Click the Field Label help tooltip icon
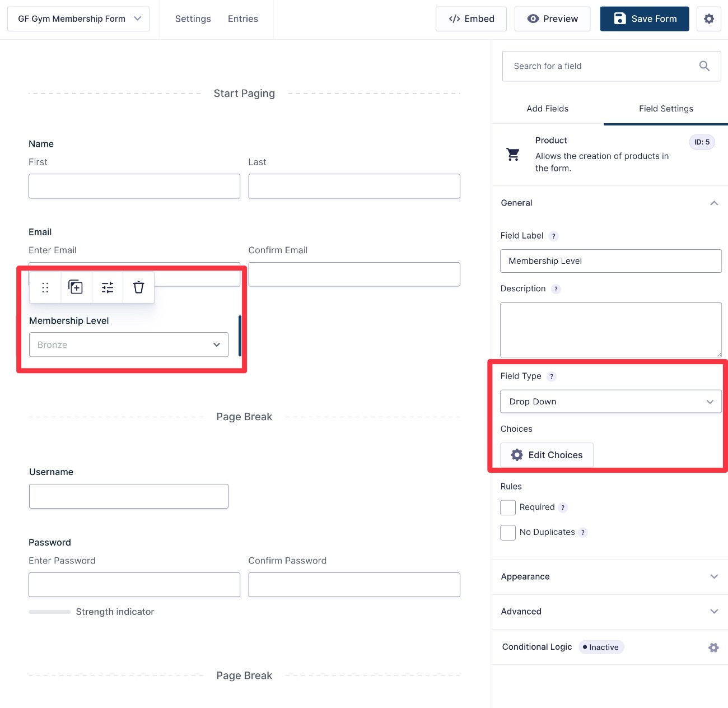728x708 pixels. pyautogui.click(x=553, y=236)
